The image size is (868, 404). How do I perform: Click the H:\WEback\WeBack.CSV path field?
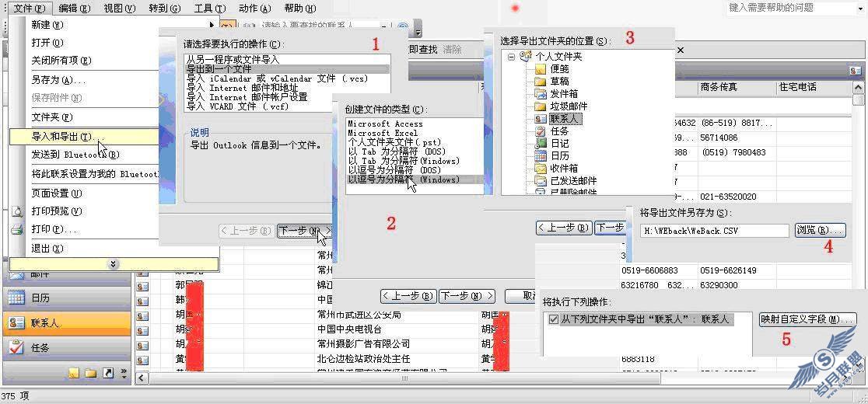coord(713,231)
